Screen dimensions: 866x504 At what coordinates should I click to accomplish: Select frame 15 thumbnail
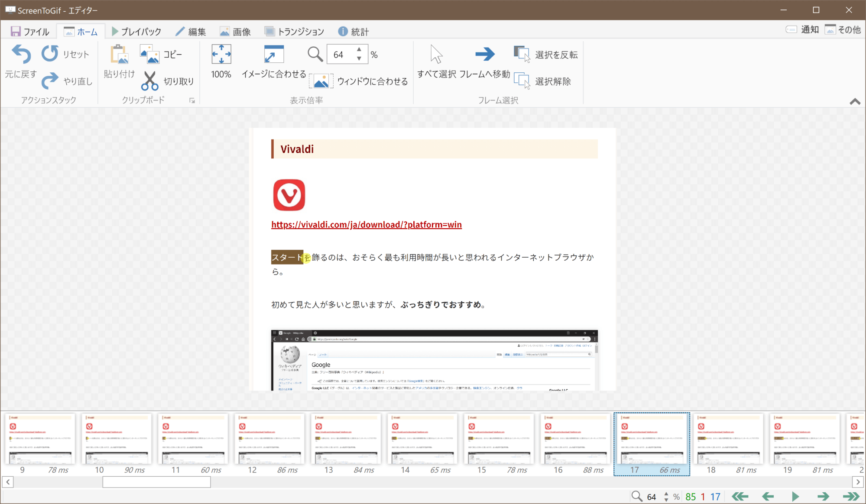click(x=499, y=444)
